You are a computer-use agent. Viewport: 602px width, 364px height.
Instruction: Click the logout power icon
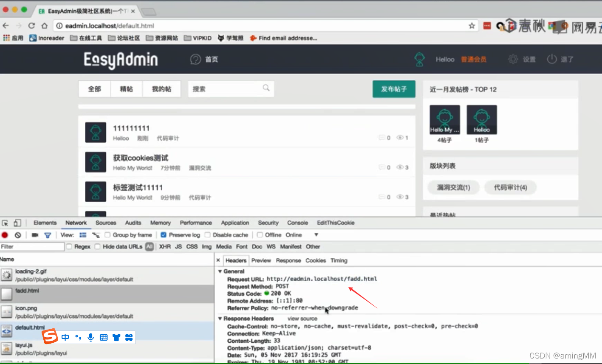pos(552,59)
